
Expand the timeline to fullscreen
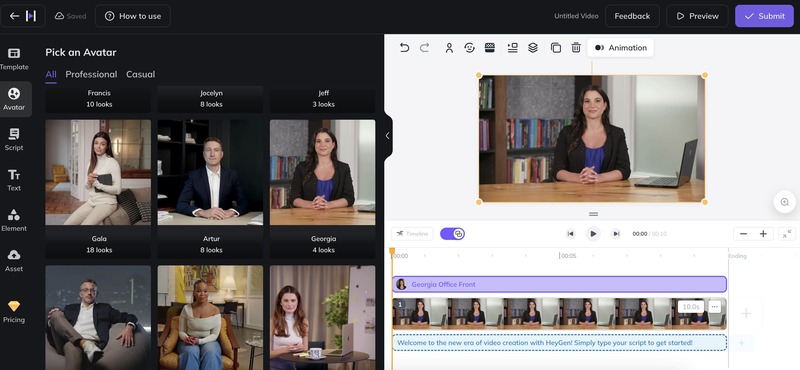coord(787,234)
